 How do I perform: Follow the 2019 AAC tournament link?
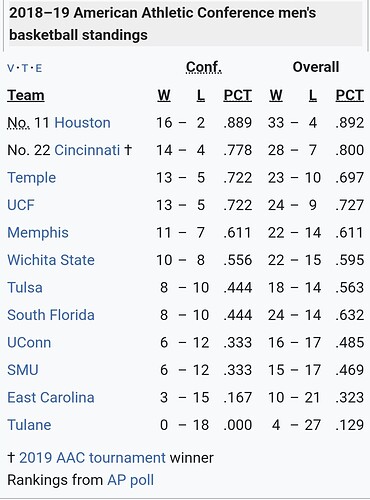click(x=92, y=458)
